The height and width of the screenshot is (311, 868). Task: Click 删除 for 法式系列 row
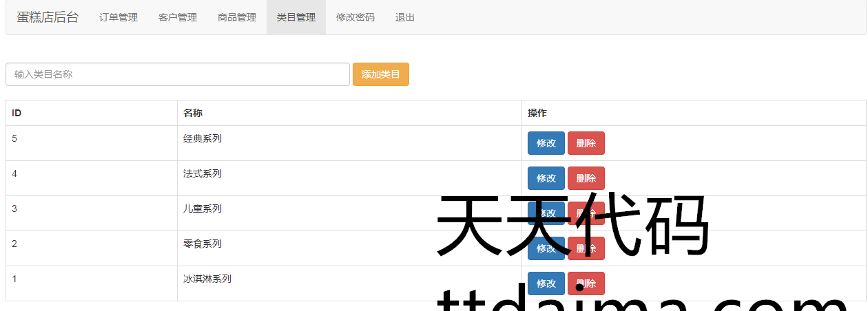[586, 178]
